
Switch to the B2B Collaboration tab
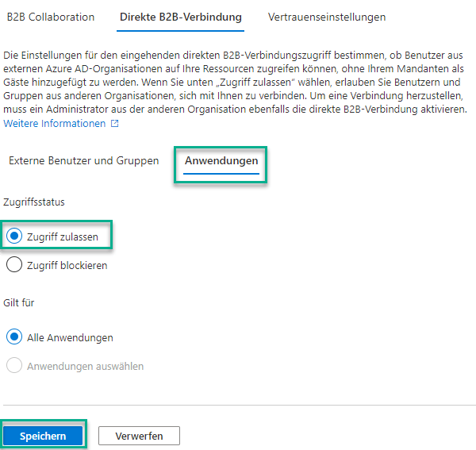click(51, 17)
